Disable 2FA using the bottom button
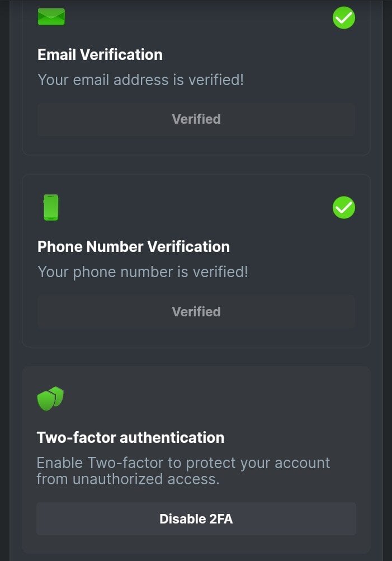The height and width of the screenshot is (561, 392). point(196,519)
